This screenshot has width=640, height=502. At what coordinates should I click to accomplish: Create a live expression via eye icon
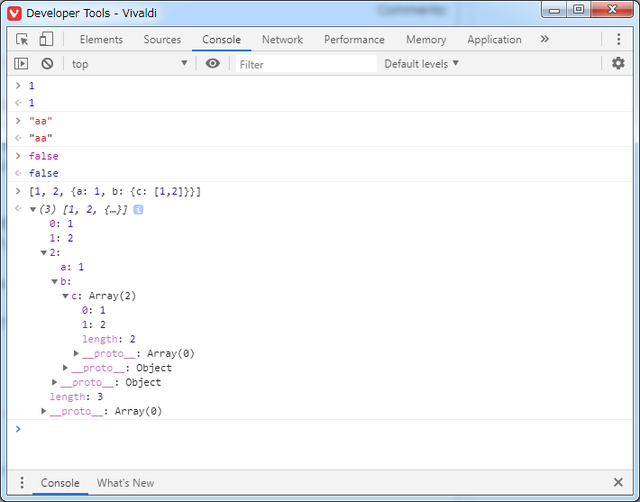coord(212,64)
